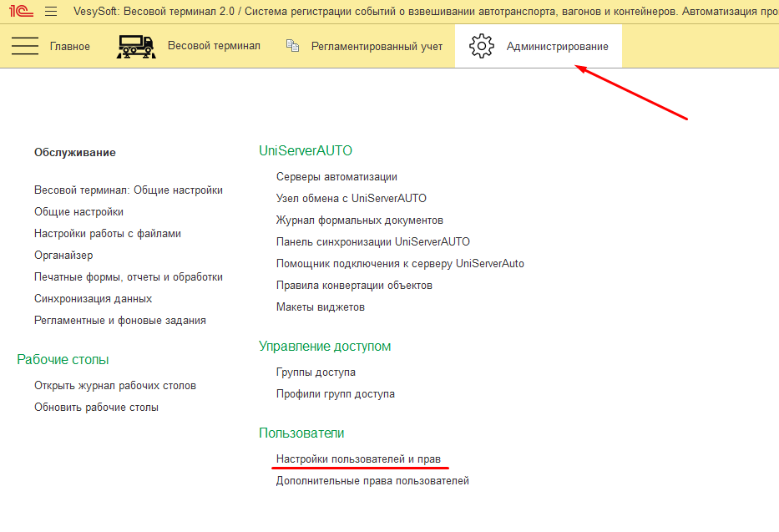
Task: Open Серверы автоматизации
Action: click(x=336, y=177)
